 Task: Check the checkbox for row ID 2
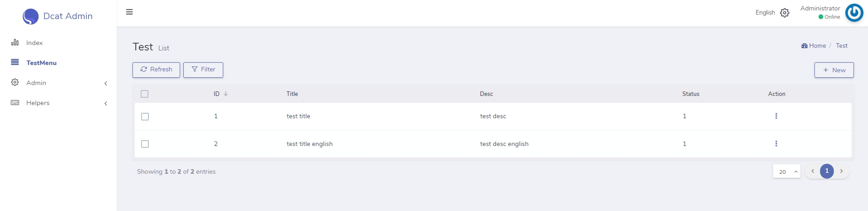(145, 144)
